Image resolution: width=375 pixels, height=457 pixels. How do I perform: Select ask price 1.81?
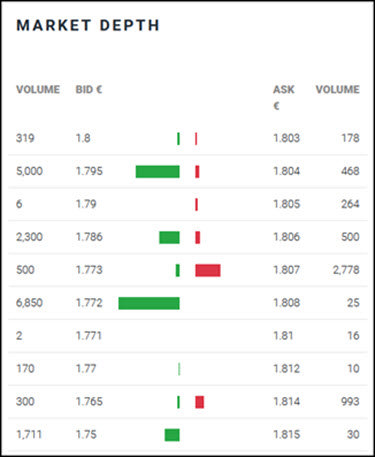click(283, 336)
